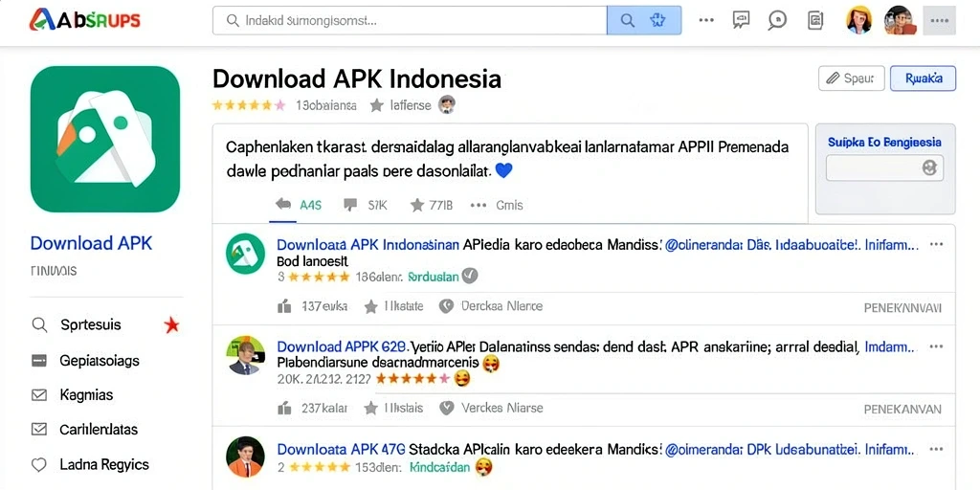This screenshot has height=490, width=980.
Task: Open the grey more-options button in the top corner
Action: 940,20
